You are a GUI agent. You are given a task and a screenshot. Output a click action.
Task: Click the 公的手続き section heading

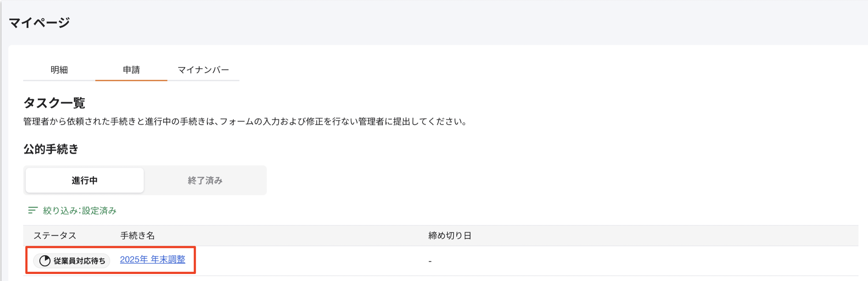tap(51, 149)
